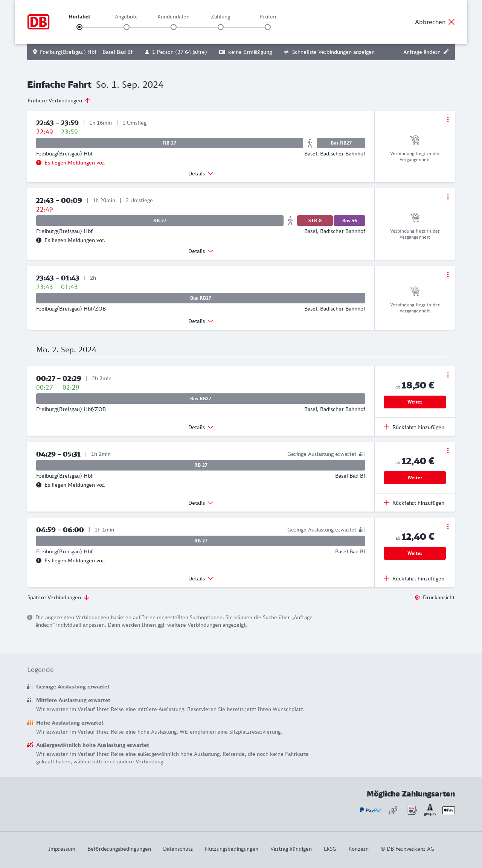
Task: Click the PayPal payment logo
Action: pyautogui.click(x=370, y=810)
